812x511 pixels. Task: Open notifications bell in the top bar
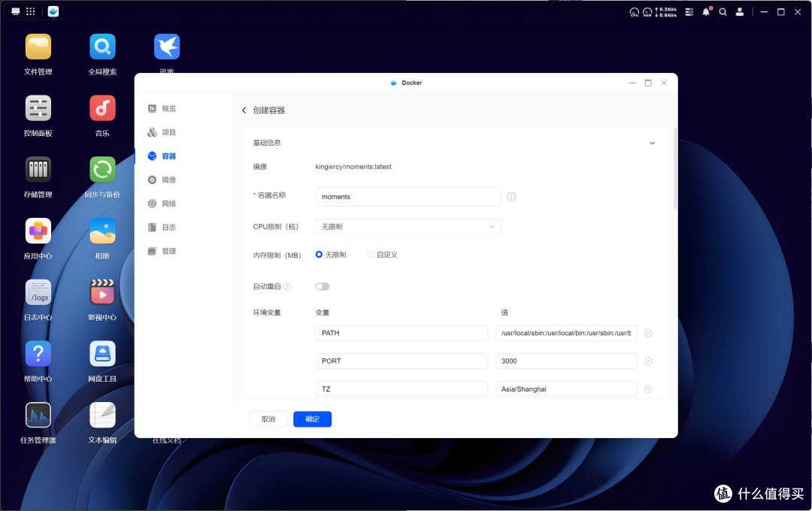point(706,12)
